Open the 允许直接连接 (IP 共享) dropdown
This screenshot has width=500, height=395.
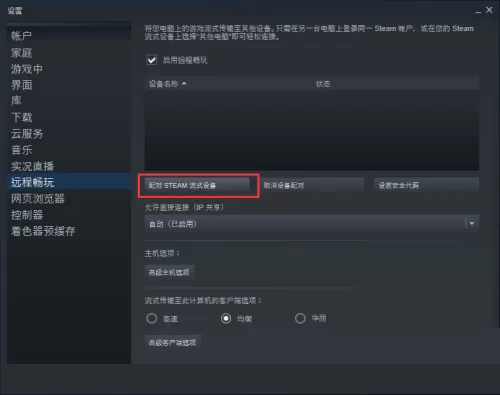click(312, 224)
